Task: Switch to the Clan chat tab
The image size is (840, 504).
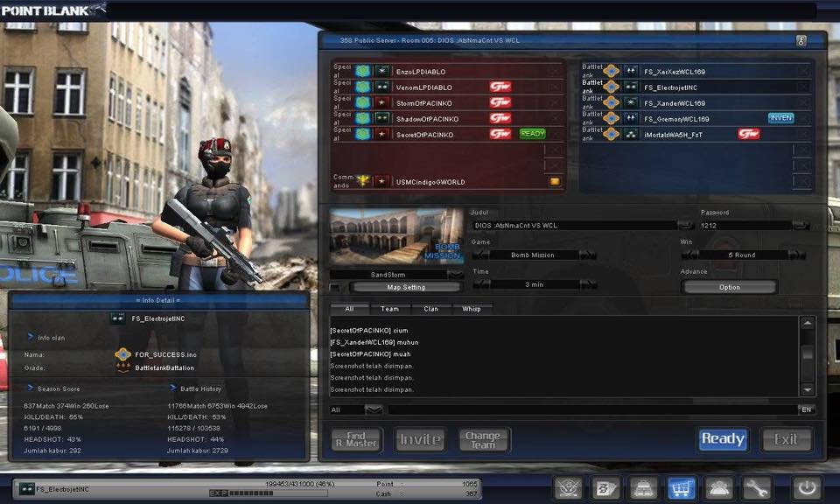Action: [431, 309]
